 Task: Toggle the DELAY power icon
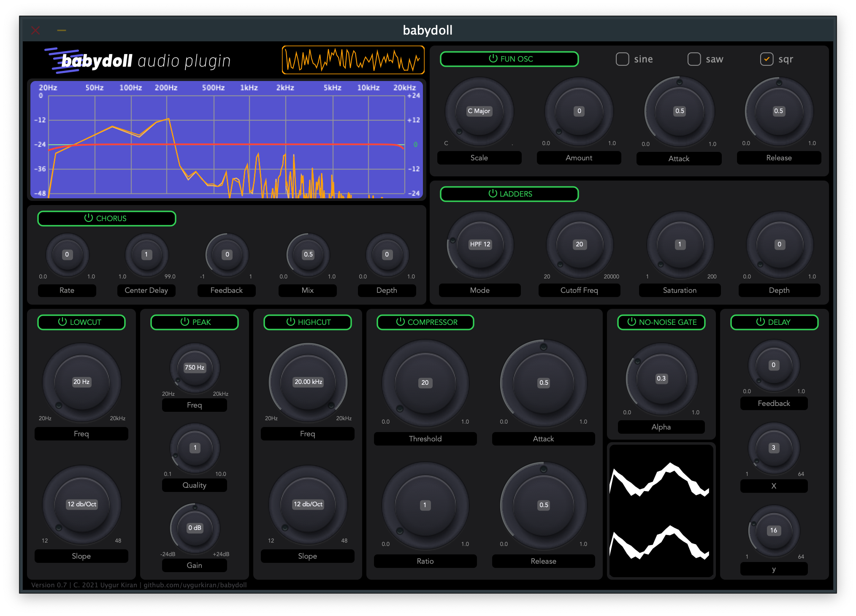click(x=760, y=322)
